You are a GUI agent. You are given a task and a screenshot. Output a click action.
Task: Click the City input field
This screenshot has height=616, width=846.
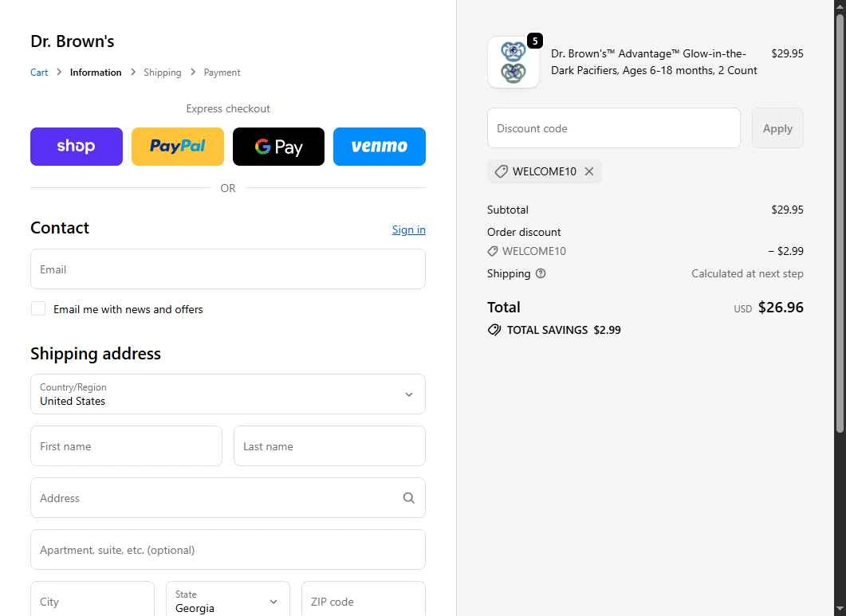(92, 600)
